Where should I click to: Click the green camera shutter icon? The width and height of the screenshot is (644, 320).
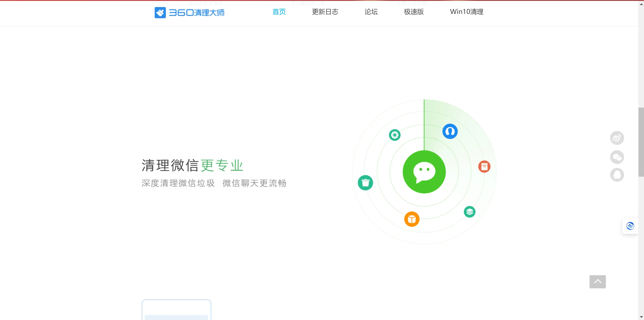click(x=395, y=135)
